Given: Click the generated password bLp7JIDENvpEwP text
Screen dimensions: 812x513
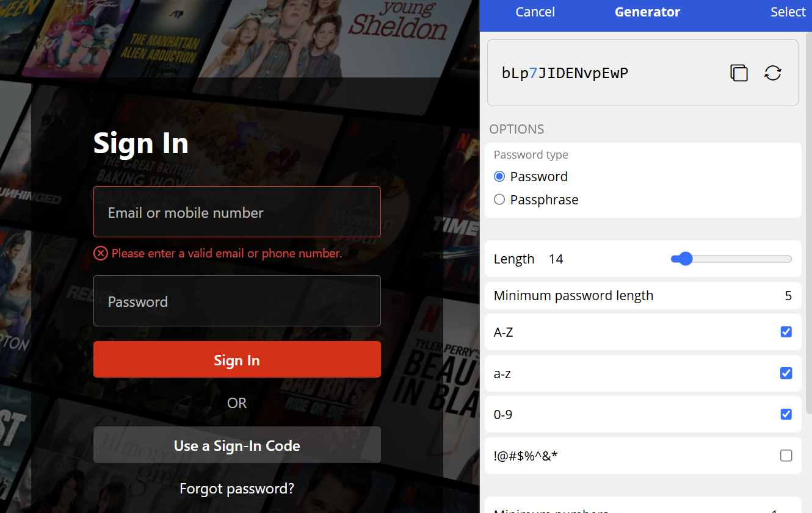Looking at the screenshot, I should 565,73.
